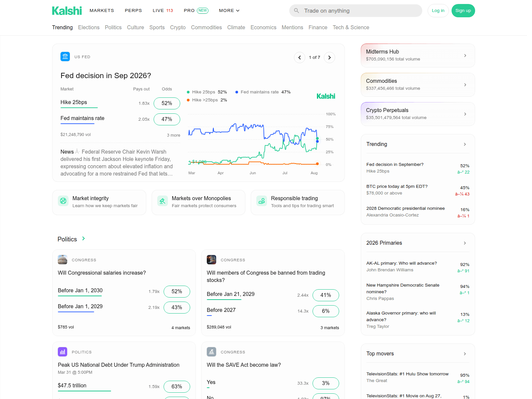
Task: Click the Log in button
Action: point(438,11)
